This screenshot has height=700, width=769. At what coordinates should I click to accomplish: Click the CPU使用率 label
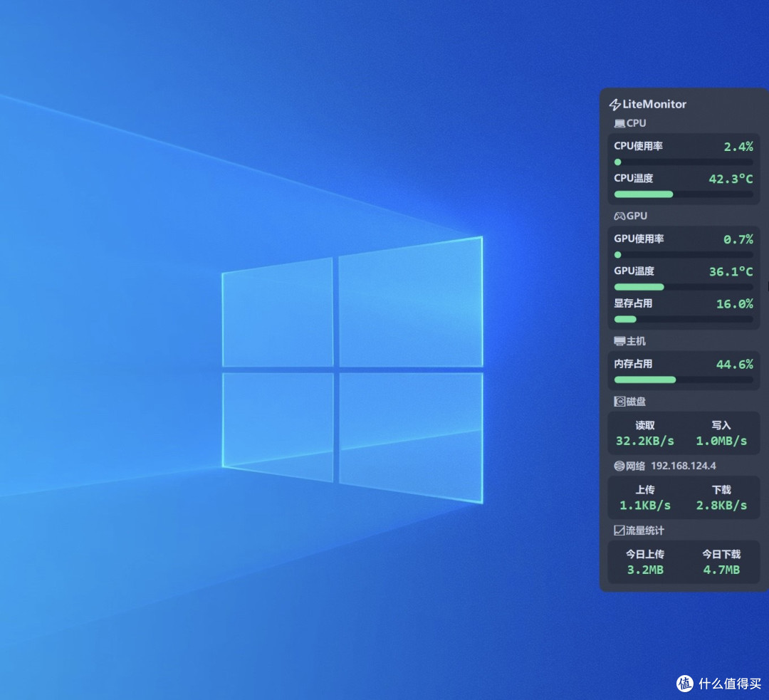(x=638, y=146)
